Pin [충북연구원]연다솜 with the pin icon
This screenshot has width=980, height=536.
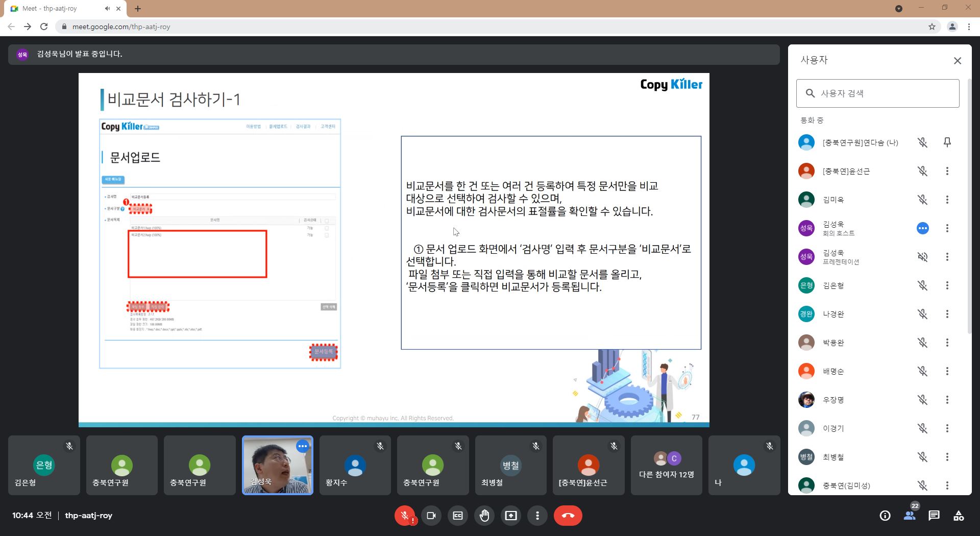pyautogui.click(x=947, y=142)
